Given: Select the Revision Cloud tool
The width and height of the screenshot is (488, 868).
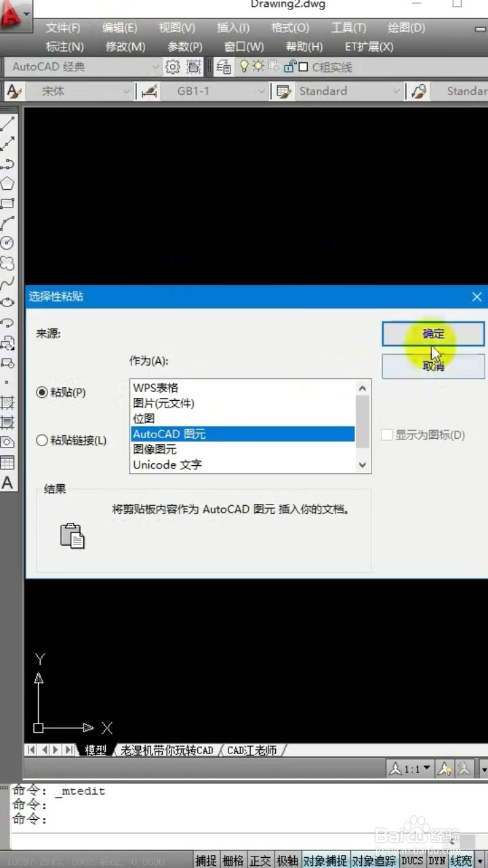Looking at the screenshot, I should tap(7, 262).
